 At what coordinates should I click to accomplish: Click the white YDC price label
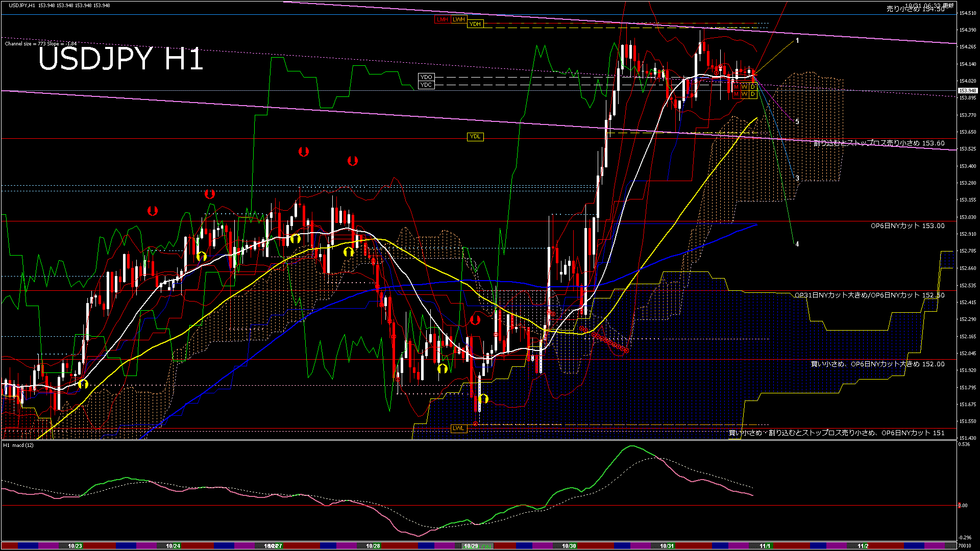click(x=426, y=85)
